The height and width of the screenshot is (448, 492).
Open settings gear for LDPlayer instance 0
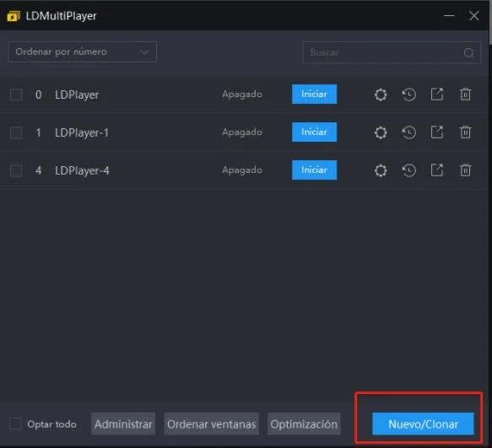[x=381, y=94]
